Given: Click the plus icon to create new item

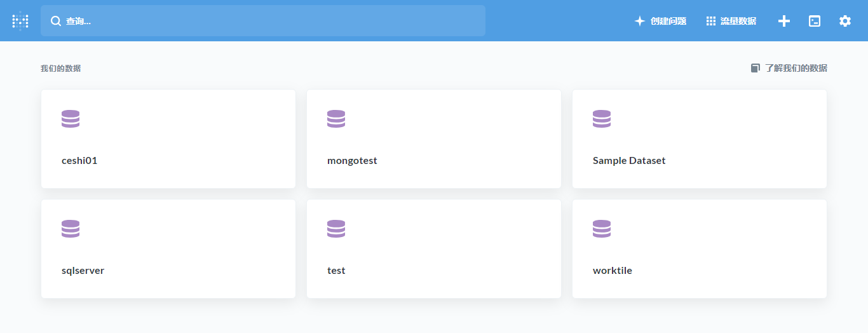Looking at the screenshot, I should click(784, 21).
